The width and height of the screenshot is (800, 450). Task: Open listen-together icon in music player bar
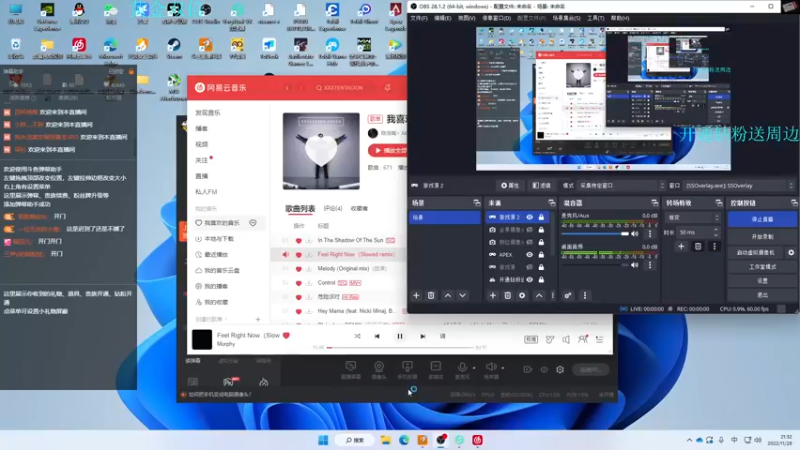(583, 339)
